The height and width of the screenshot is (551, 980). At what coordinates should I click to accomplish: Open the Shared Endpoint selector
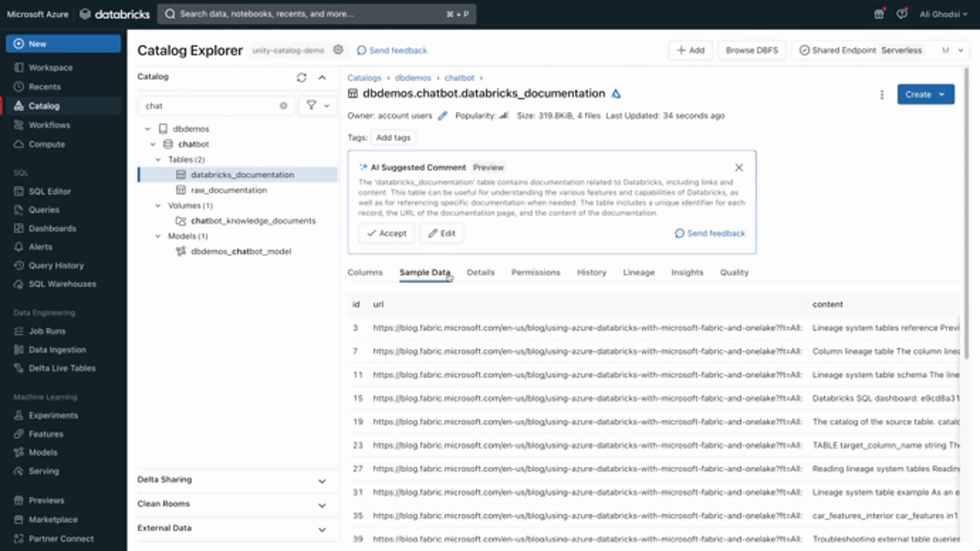pos(881,50)
